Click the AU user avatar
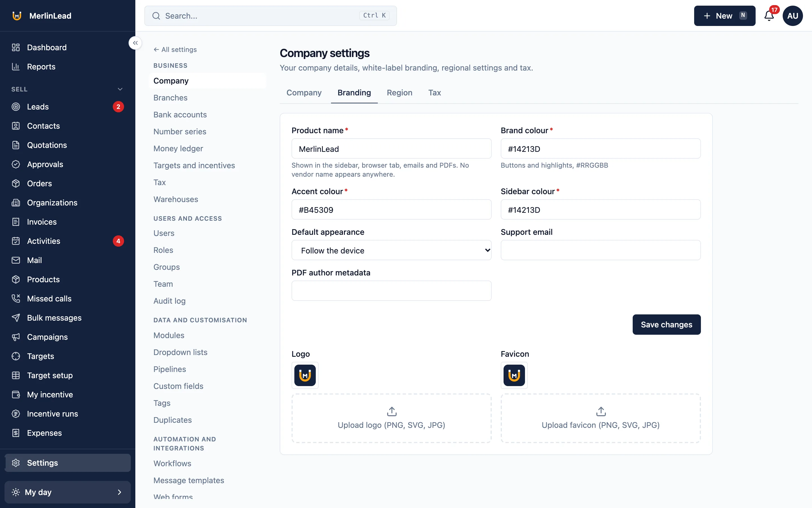812x508 pixels. [793, 16]
